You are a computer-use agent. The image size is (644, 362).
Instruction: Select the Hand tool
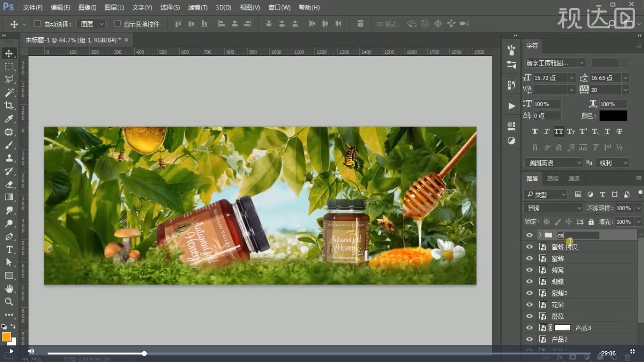tap(9, 288)
